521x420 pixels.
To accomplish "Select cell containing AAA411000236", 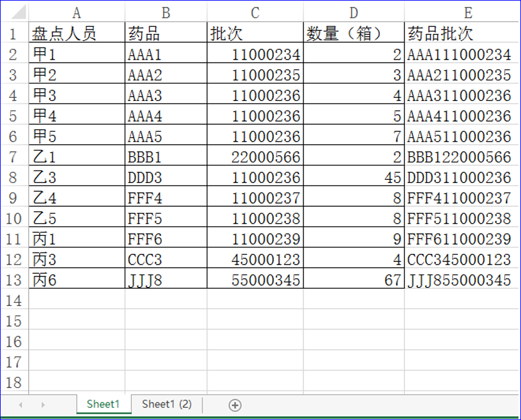I will (x=462, y=115).
